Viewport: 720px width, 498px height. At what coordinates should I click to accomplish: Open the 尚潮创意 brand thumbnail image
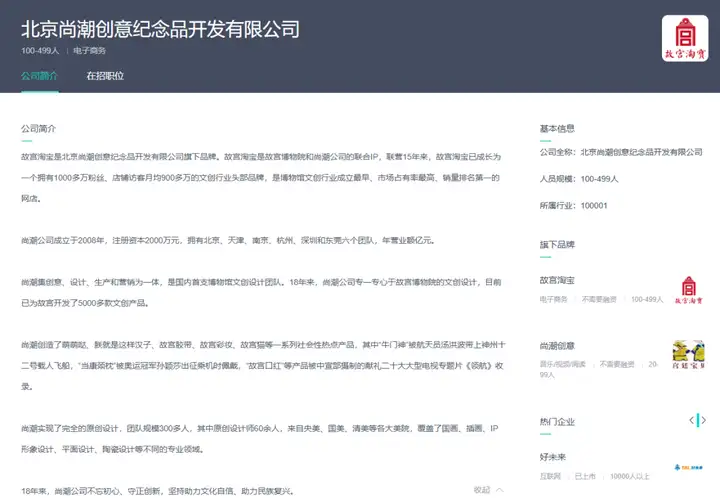click(688, 354)
